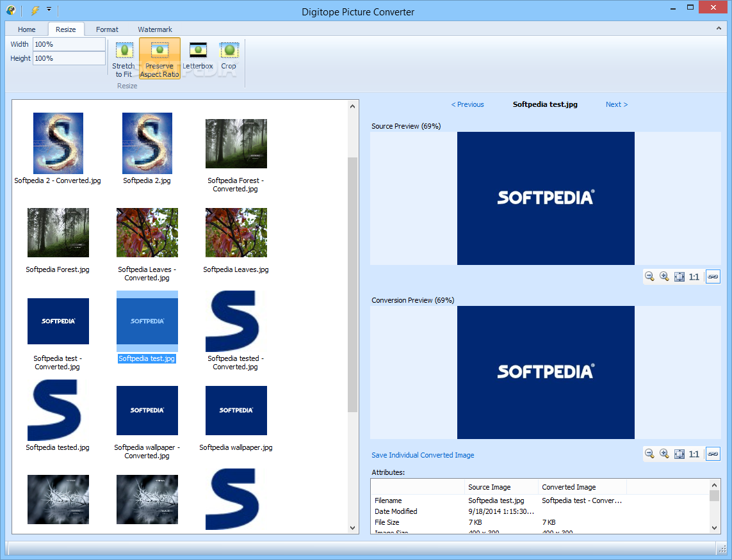732x560 pixels.
Task: Click Attributes table scroll down arrow
Action: tap(714, 528)
